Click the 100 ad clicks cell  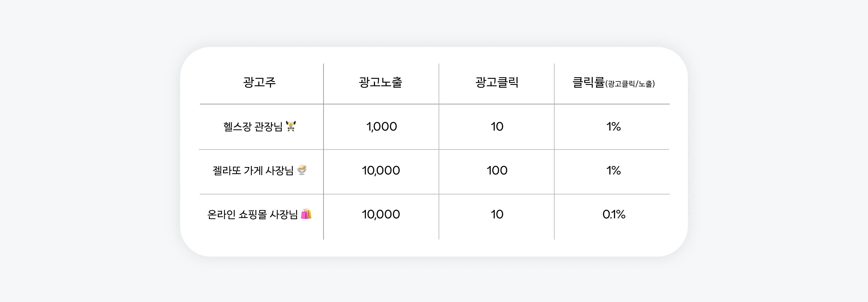click(497, 171)
